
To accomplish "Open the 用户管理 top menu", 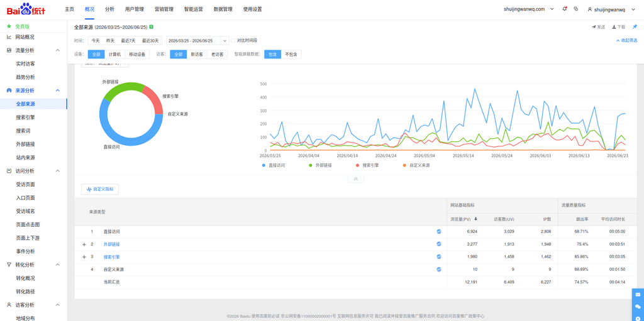I will (135, 9).
